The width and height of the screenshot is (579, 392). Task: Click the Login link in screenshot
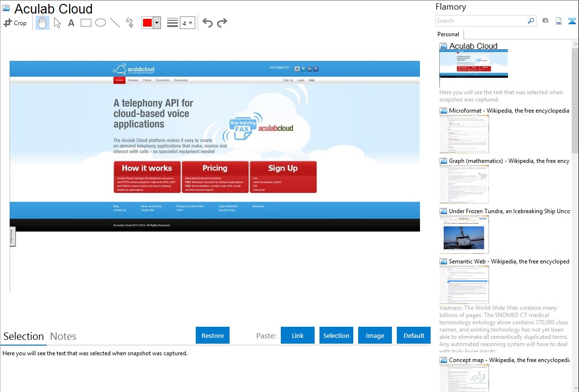tap(301, 80)
